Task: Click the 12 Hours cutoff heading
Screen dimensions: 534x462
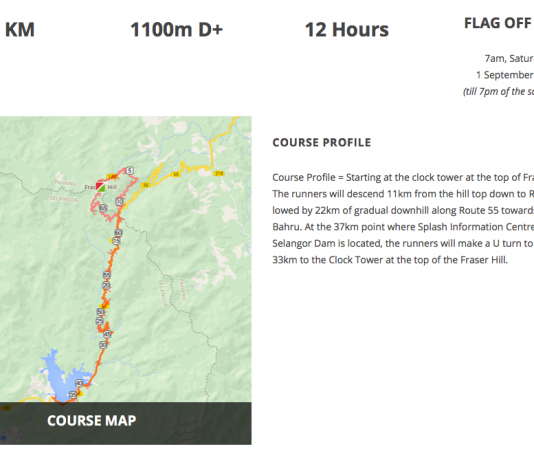Action: pos(347,30)
